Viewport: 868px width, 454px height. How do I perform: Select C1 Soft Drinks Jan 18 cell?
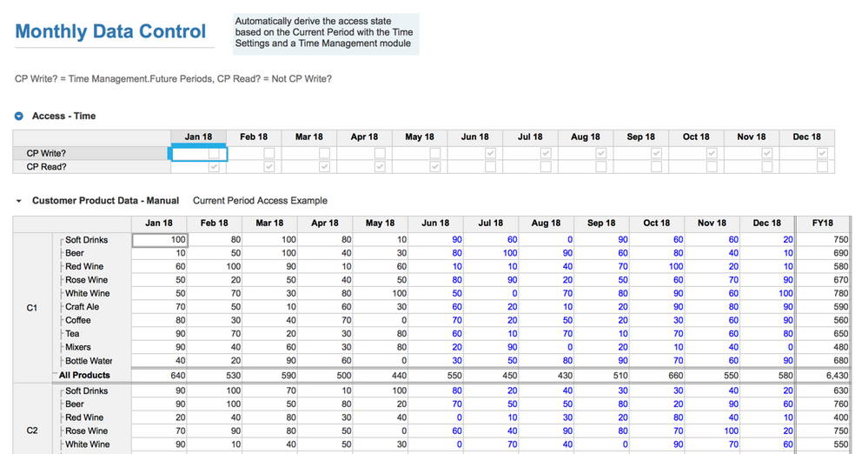(x=159, y=239)
